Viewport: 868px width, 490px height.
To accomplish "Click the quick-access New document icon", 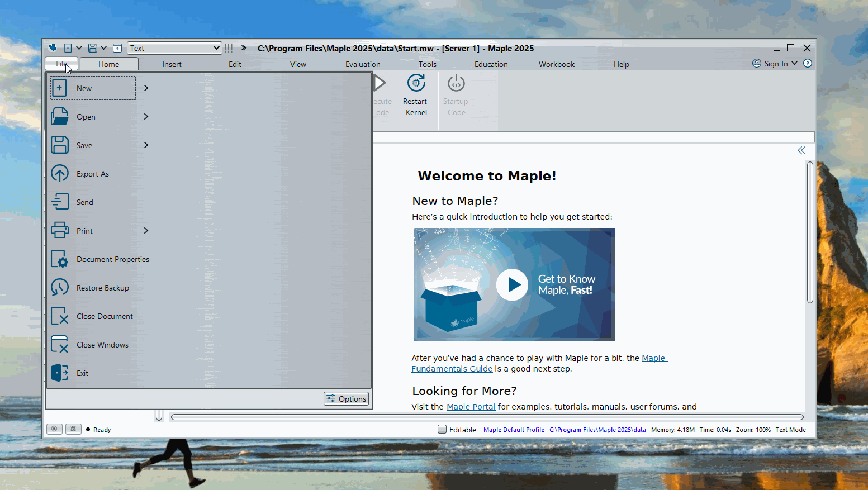I will [x=68, y=48].
